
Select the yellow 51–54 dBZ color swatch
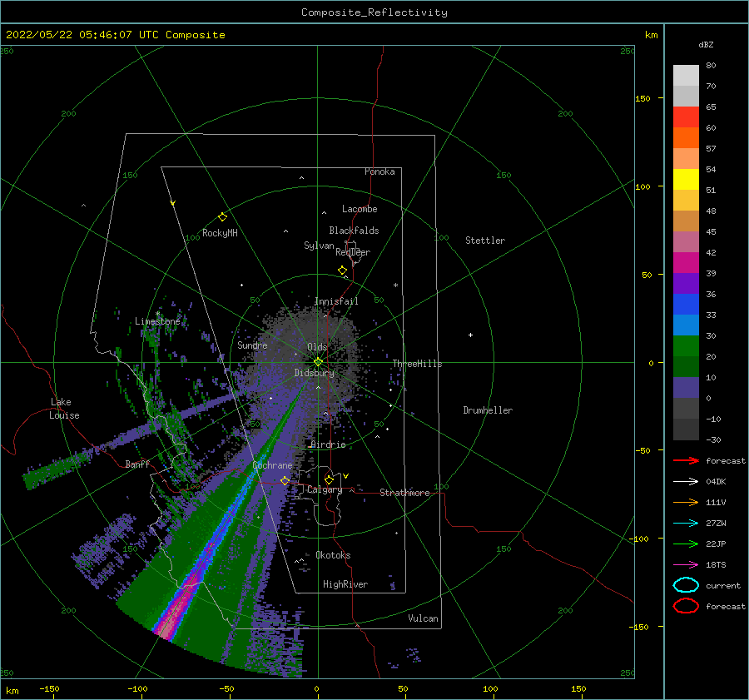[686, 180]
